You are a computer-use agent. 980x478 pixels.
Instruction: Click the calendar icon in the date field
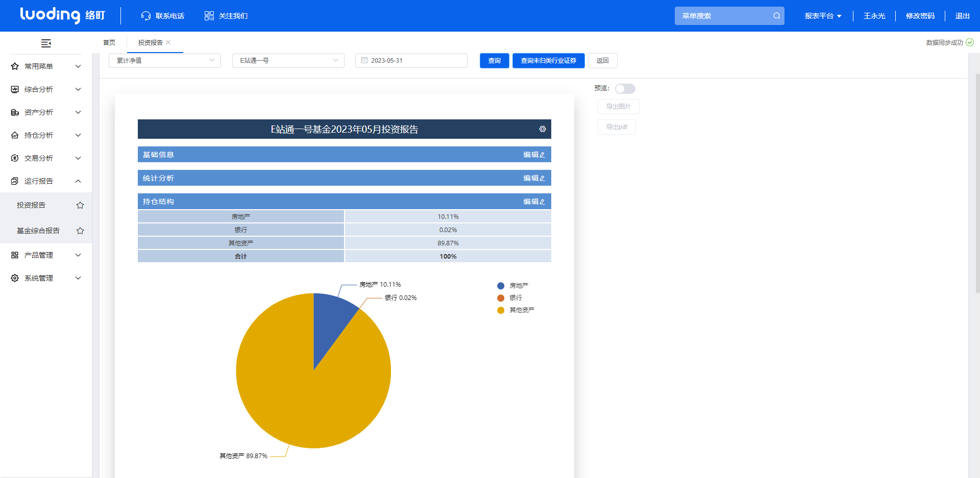364,60
